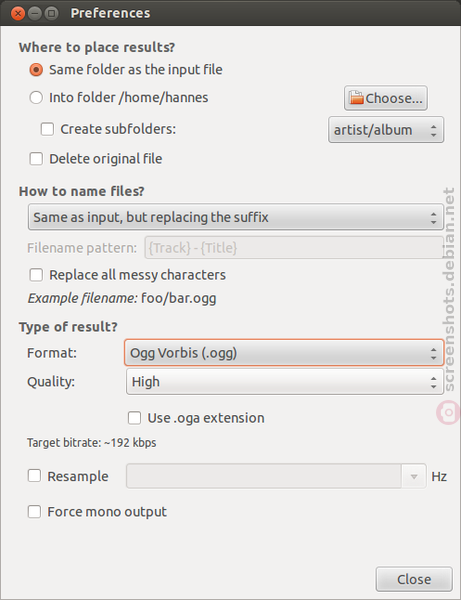This screenshot has width=461, height=600.
Task: Open the artist/album subfolder dropdown
Action: (386, 130)
